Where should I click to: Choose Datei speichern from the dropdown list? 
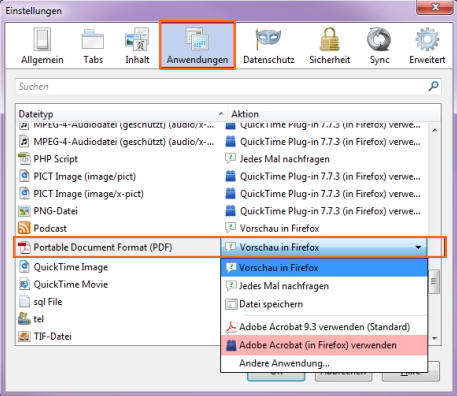(x=324, y=304)
